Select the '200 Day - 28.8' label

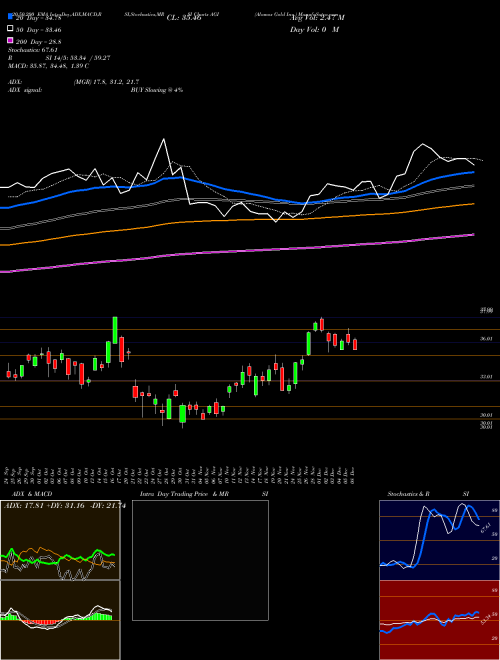pos(38,42)
